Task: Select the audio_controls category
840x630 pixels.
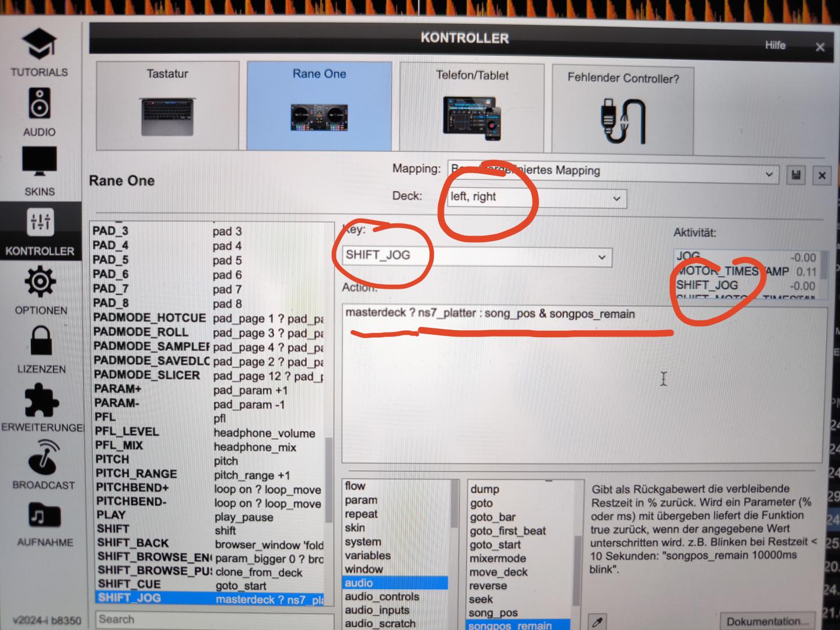Action: 395,596
